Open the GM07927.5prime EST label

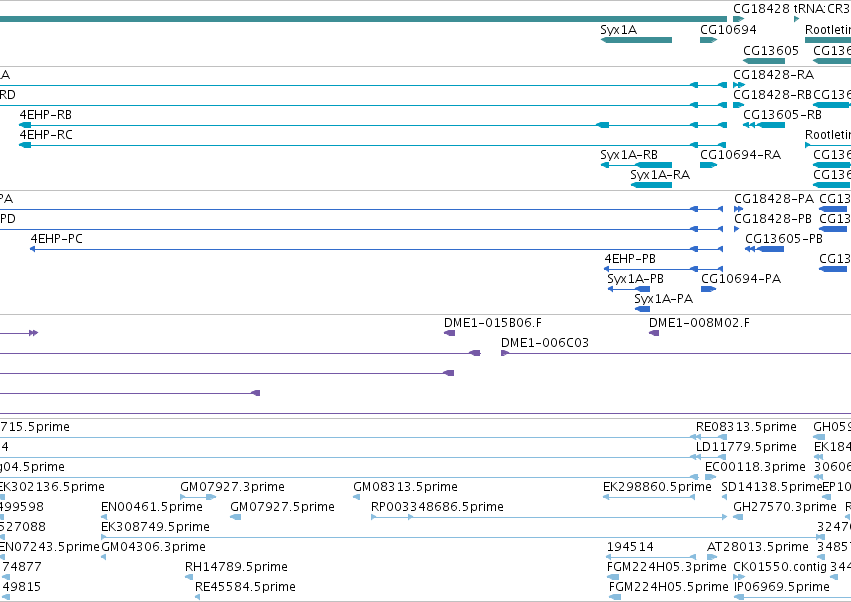[x=282, y=508]
